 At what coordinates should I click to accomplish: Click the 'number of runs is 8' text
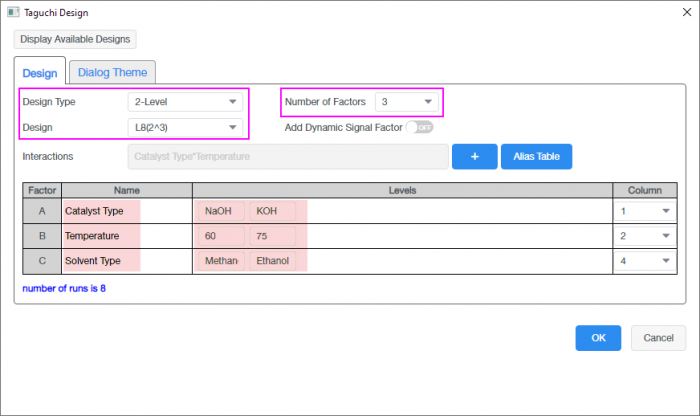coord(64,289)
